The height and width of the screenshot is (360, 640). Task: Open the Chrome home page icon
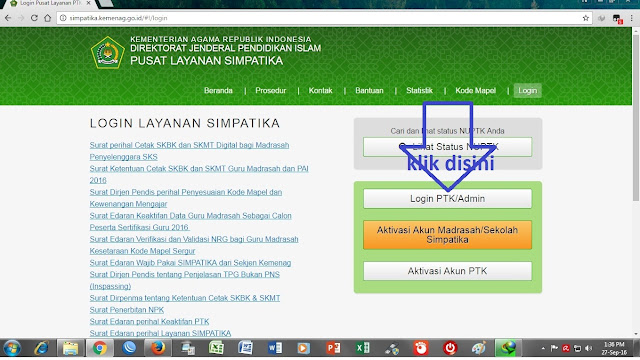(x=48, y=18)
